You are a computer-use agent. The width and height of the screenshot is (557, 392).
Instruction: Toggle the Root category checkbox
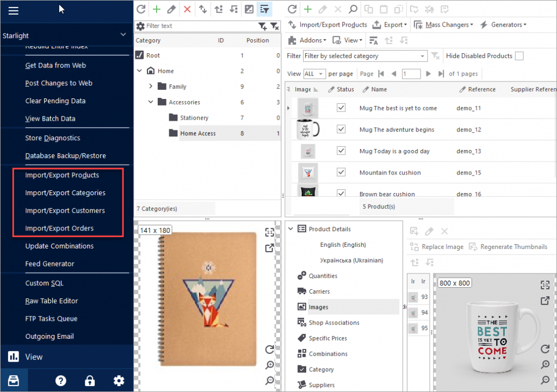click(138, 55)
